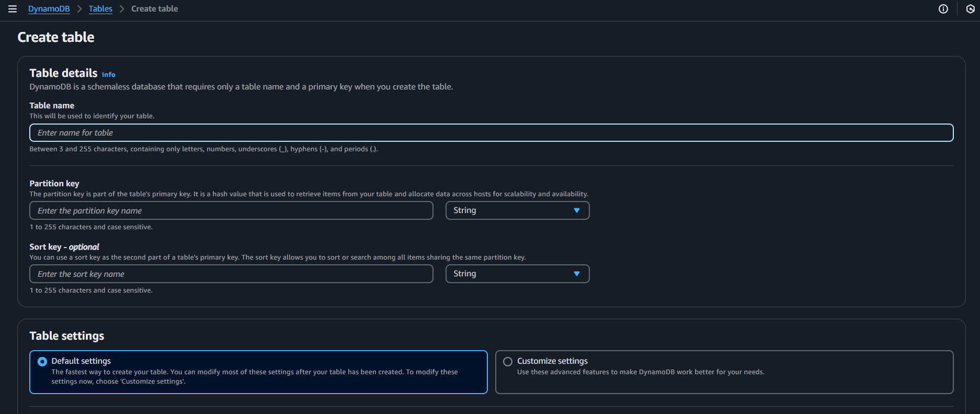Open the hamburger navigation menu
The width and height of the screenshot is (980, 414).
point(13,9)
